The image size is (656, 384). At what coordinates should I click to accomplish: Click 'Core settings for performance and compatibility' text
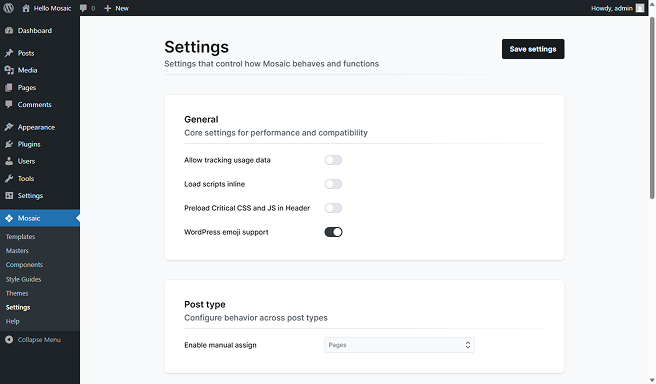tap(276, 133)
